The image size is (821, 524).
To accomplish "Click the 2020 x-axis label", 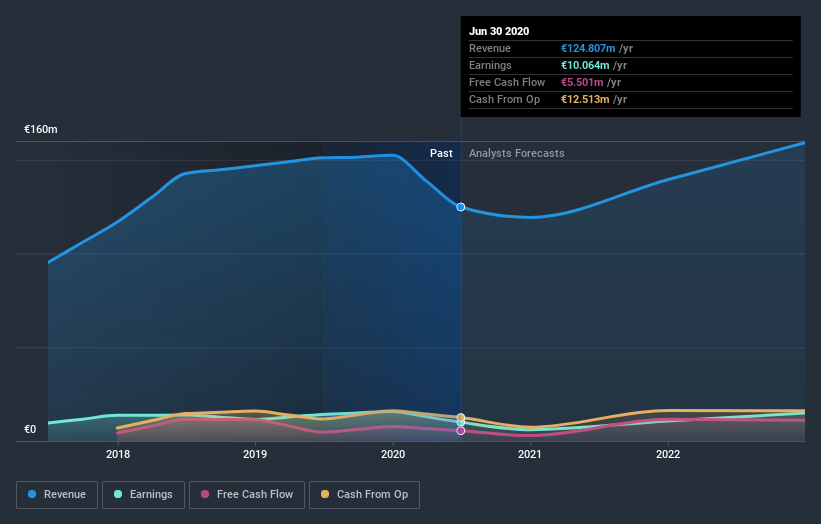I will click(393, 454).
